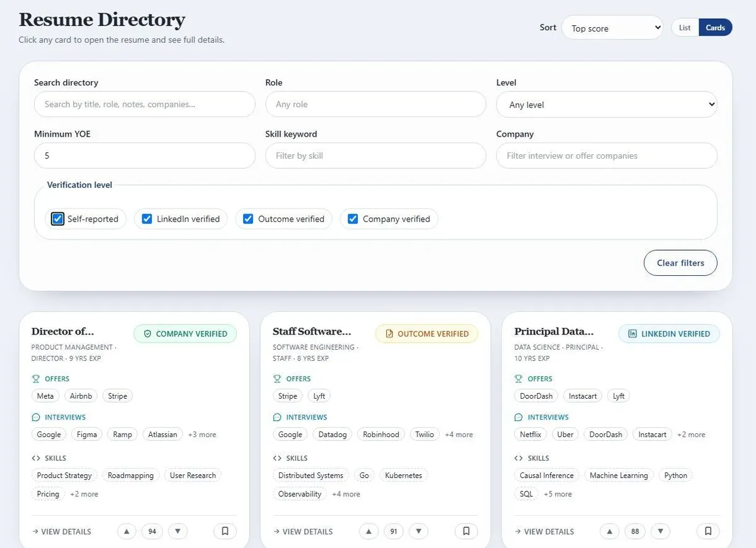This screenshot has height=548, width=756.
Task: Downvote the Staff Software resume card
Action: pos(419,532)
